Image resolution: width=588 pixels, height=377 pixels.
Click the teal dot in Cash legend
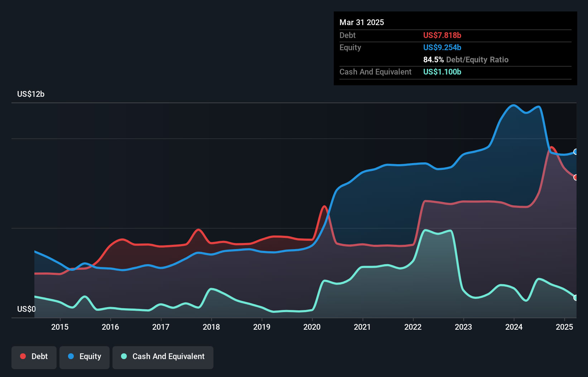point(124,356)
